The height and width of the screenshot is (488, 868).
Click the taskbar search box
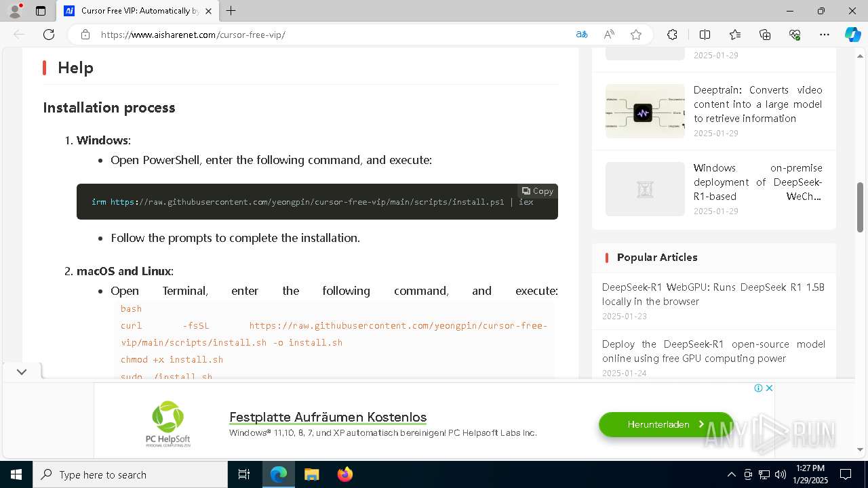[130, 474]
